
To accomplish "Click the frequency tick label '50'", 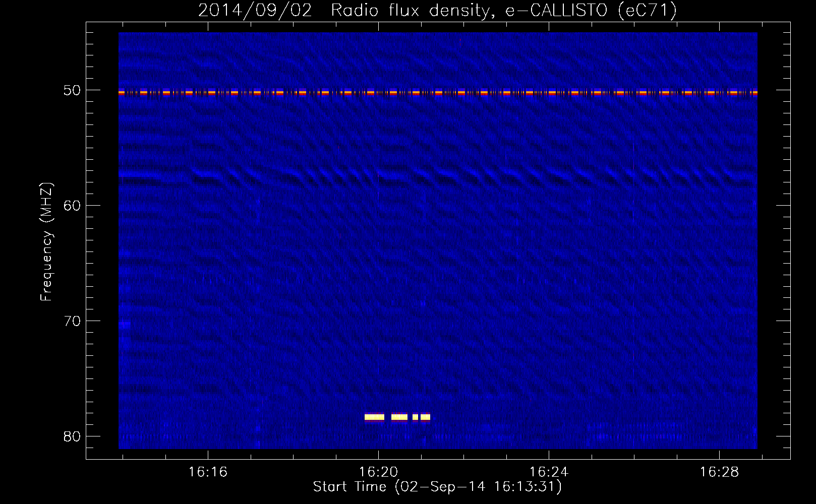I will coord(72,90).
